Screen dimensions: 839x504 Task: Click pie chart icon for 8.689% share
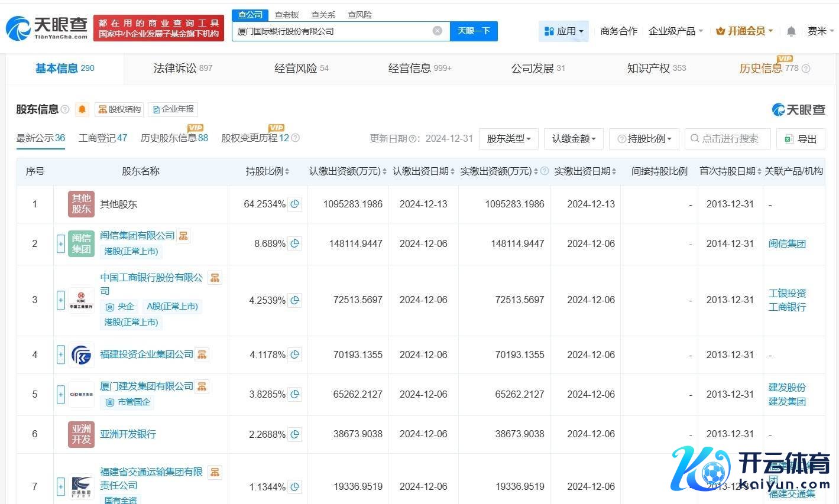pos(295,243)
